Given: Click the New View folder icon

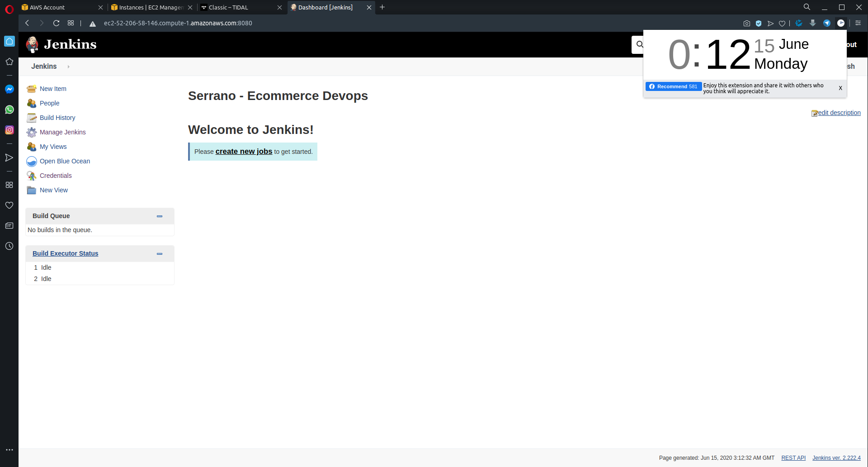Looking at the screenshot, I should pos(32,190).
